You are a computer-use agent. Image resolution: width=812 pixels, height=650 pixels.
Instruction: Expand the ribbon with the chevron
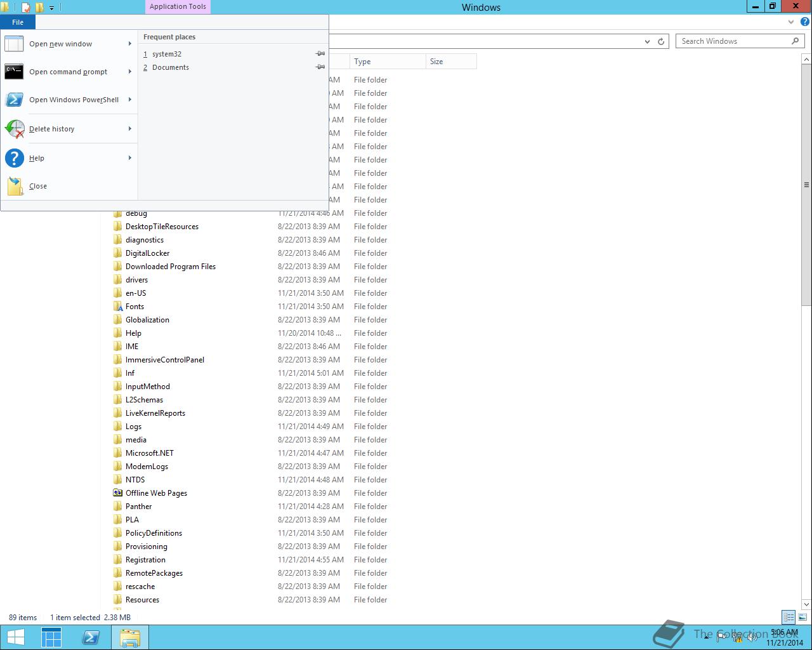791,22
